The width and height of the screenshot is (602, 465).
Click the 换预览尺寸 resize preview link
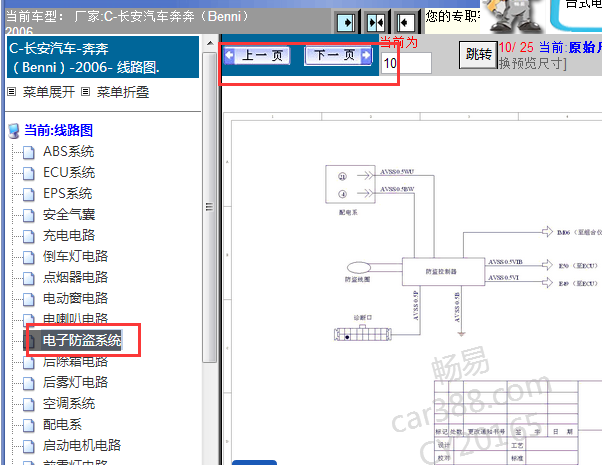533,63
